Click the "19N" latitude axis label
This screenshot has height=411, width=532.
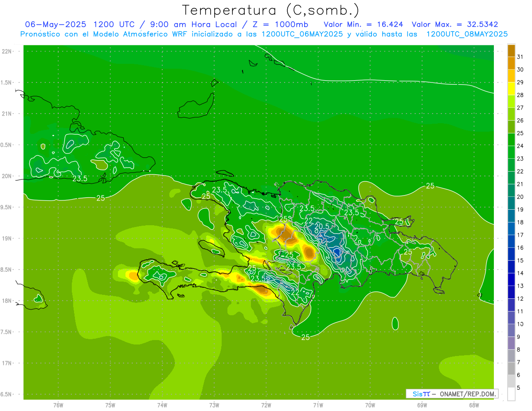pos(7,239)
